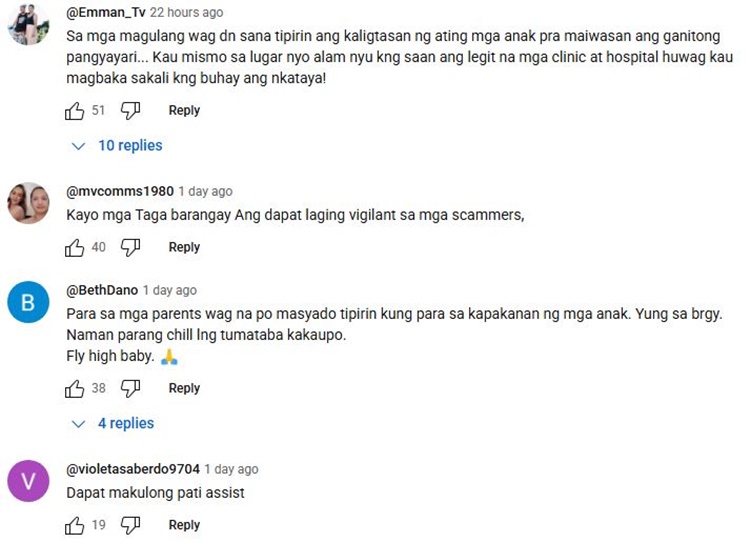Dislike the @mvcomms1980 comment
Image resolution: width=750 pixels, height=542 pixels.
point(130,248)
